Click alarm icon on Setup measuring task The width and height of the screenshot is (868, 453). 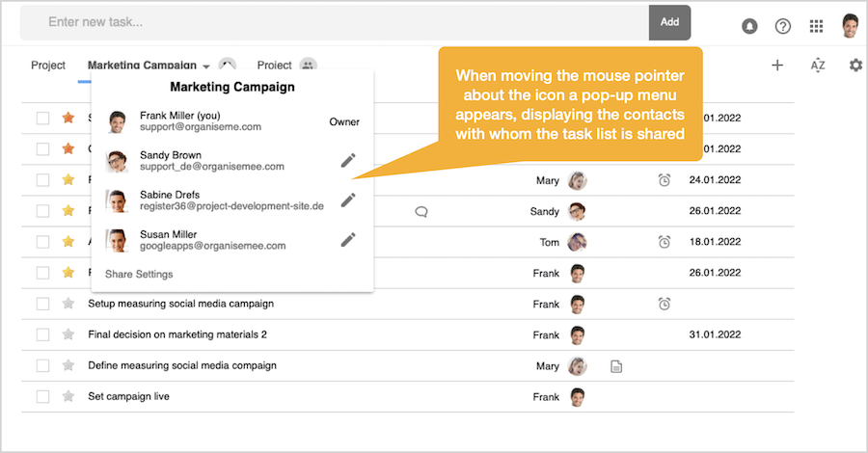(x=665, y=304)
